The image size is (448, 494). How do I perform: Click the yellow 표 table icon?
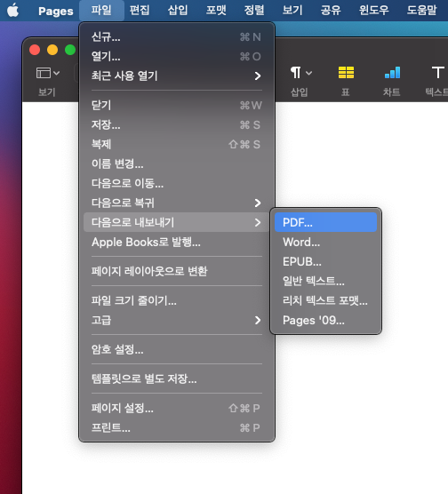pyautogui.click(x=346, y=73)
